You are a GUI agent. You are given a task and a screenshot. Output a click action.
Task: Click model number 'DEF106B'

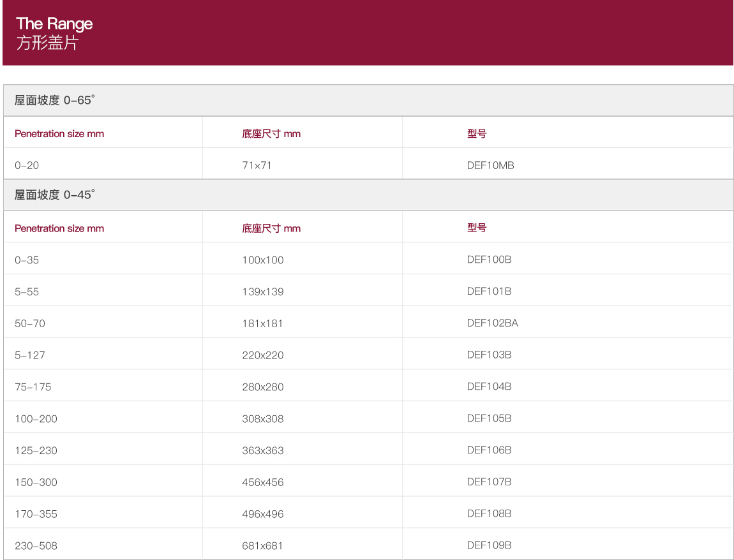[489, 450]
